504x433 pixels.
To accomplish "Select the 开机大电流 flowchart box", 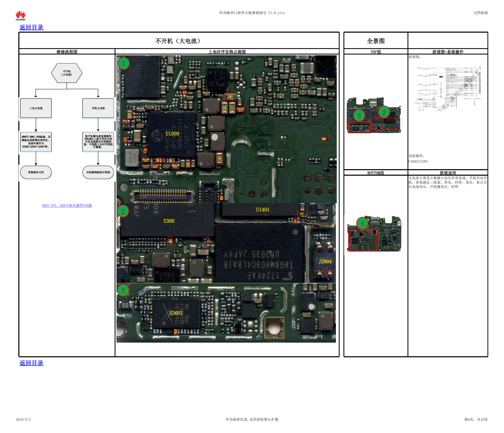I will tap(98, 108).
